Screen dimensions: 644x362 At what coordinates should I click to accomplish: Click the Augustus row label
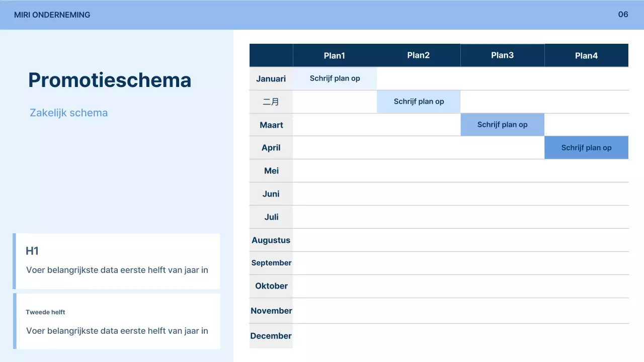pyautogui.click(x=271, y=240)
